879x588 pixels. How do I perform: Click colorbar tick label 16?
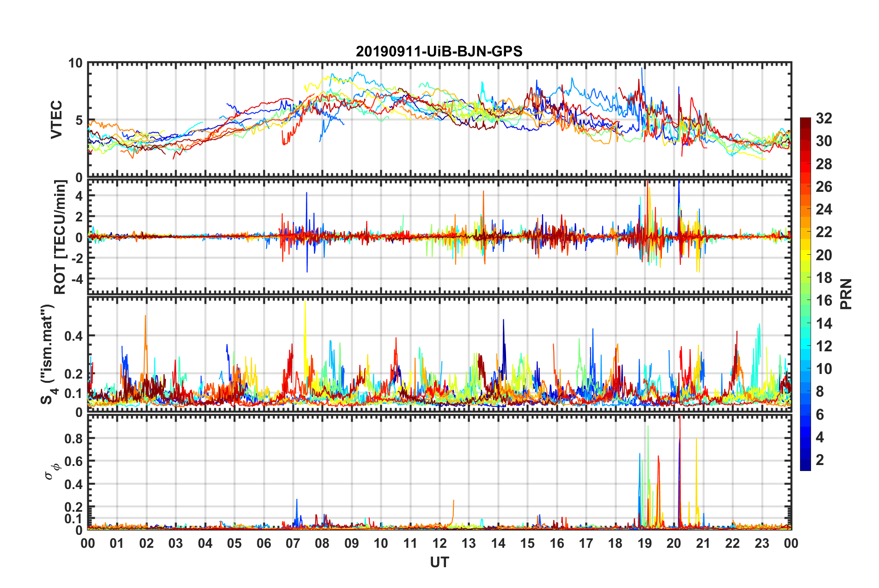[x=824, y=300]
